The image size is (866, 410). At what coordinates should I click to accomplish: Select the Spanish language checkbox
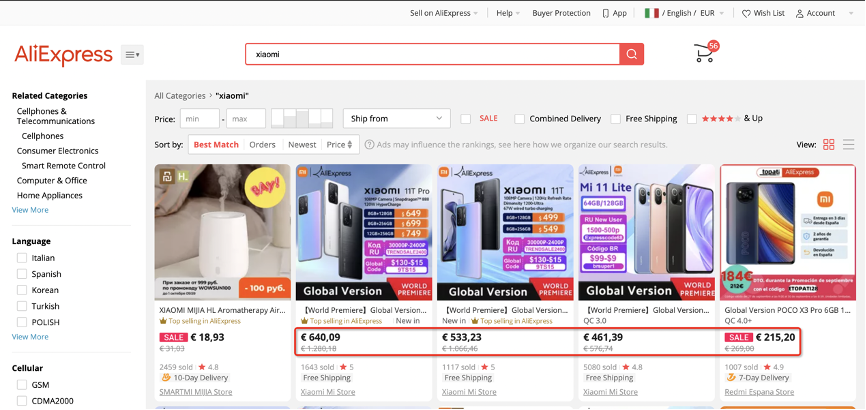tap(22, 274)
